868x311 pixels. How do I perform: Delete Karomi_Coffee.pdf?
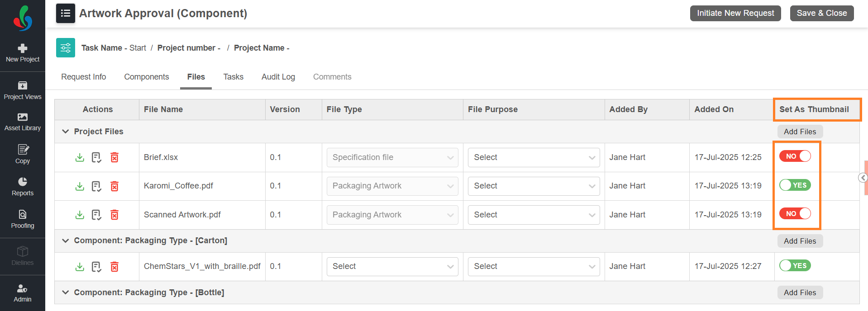coord(114,186)
